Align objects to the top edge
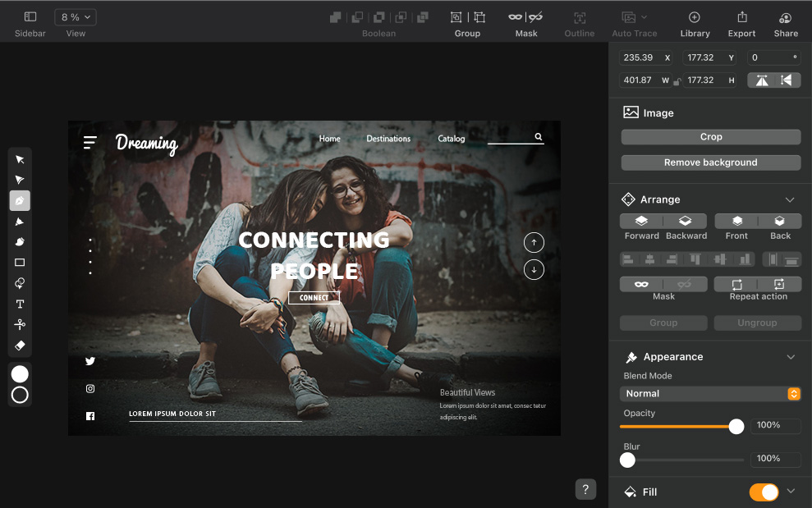 695,259
